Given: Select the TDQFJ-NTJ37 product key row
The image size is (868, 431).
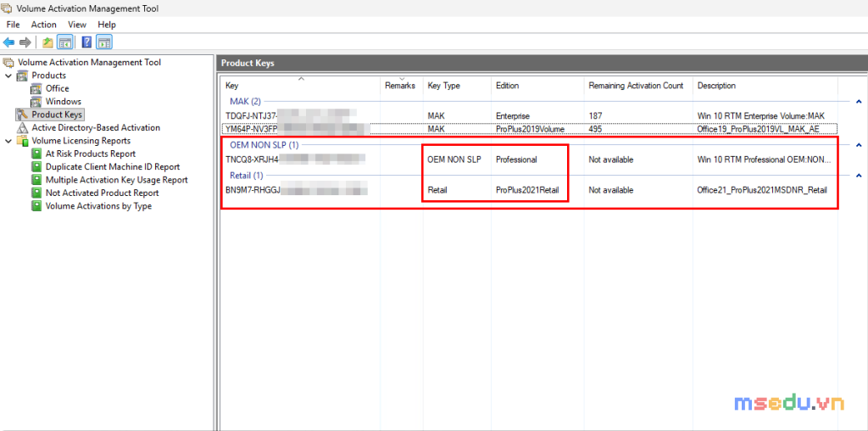Looking at the screenshot, I should pyautogui.click(x=529, y=115).
